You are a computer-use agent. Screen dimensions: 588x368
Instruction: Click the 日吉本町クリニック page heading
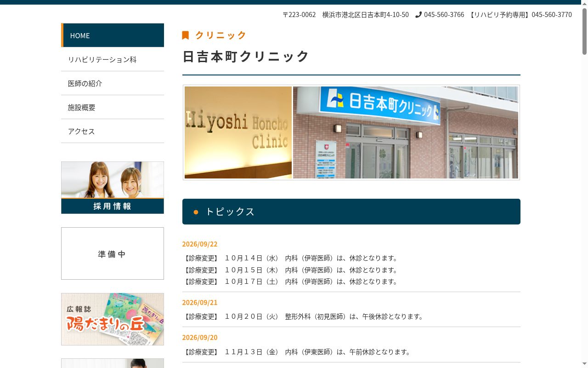(246, 56)
